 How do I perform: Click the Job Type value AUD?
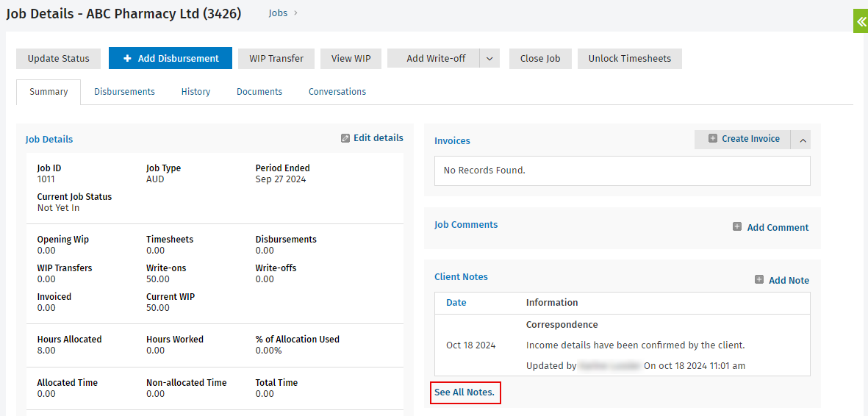tap(155, 179)
